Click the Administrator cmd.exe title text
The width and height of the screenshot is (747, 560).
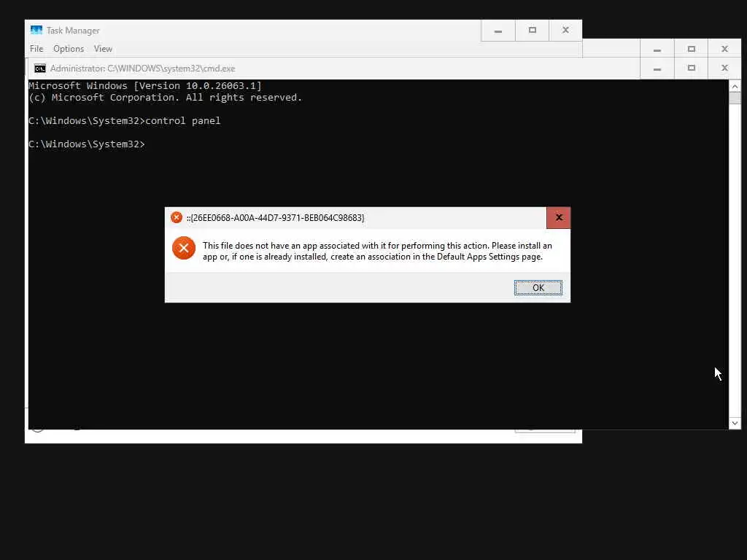pyautogui.click(x=142, y=69)
